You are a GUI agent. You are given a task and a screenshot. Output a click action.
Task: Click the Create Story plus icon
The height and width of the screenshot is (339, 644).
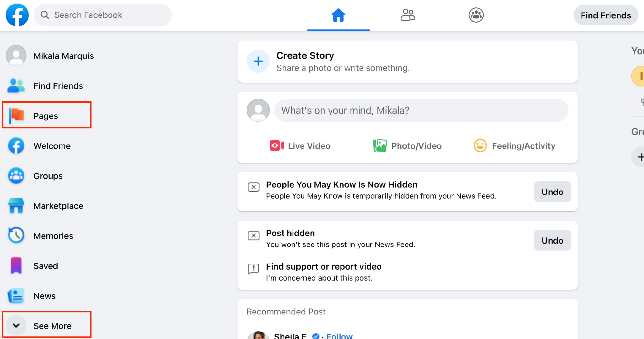click(258, 61)
